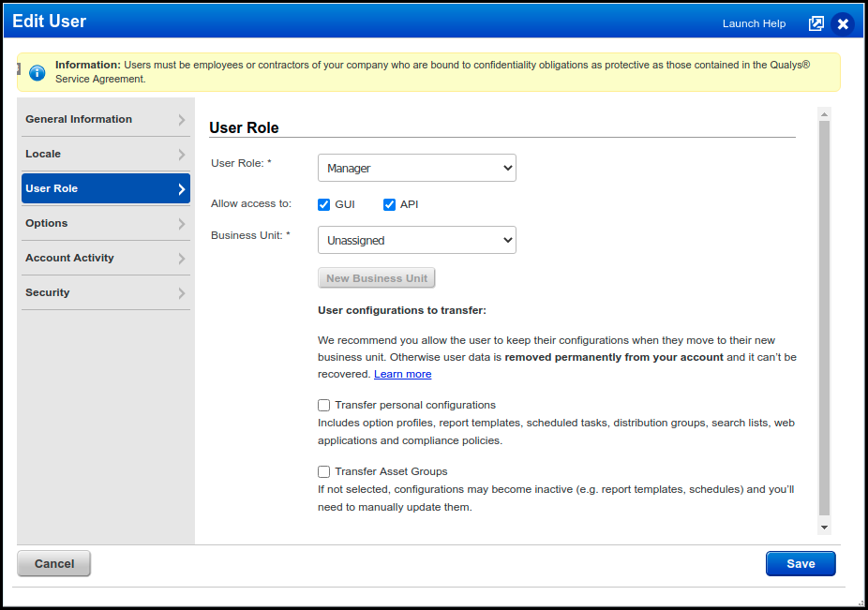Open the Business Unit dropdown showing Unassigned

point(416,240)
